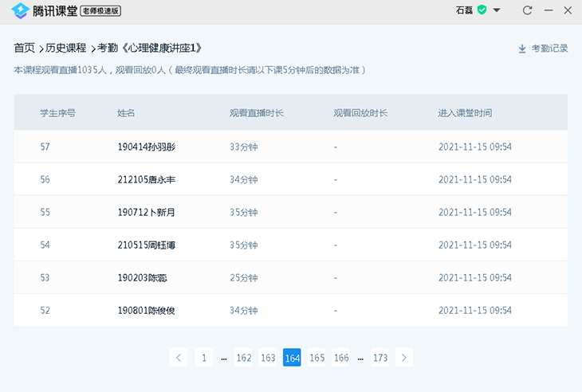The width and height of the screenshot is (582, 392).
Task: Go to previous page arrow
Action: 179,358
